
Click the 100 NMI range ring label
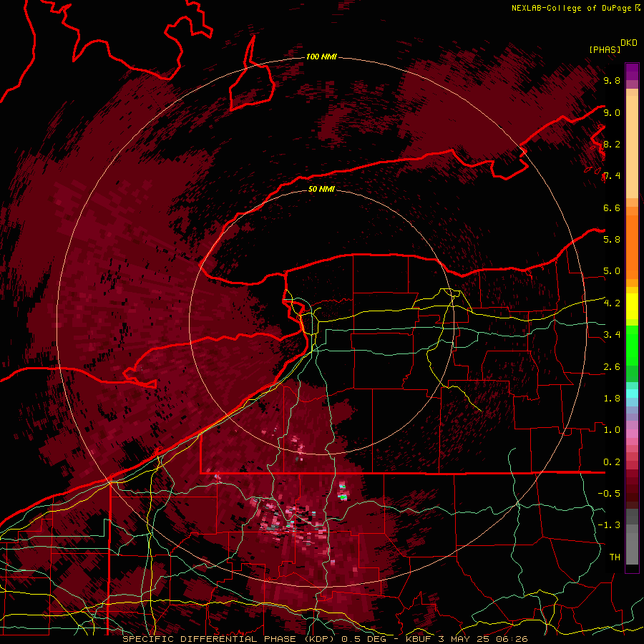(x=321, y=57)
